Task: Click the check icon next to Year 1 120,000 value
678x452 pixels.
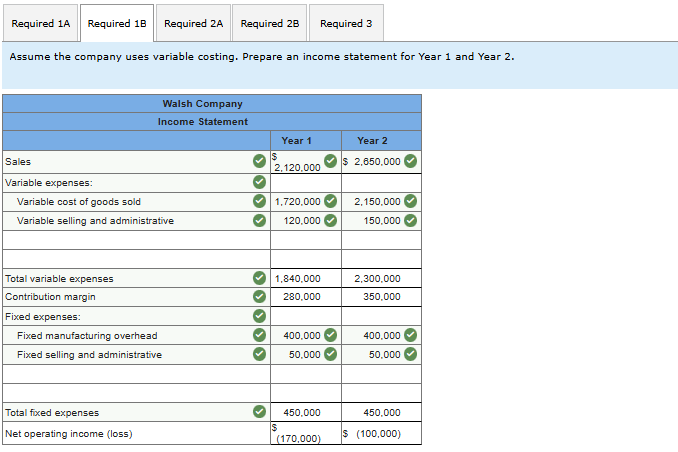Action: pyautogui.click(x=330, y=220)
